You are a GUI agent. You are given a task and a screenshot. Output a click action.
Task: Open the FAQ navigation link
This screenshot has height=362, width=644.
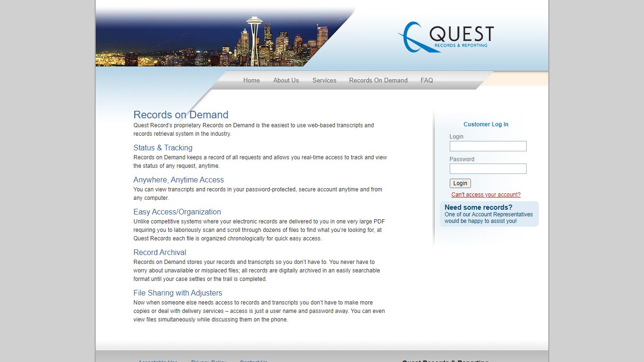[x=427, y=80]
